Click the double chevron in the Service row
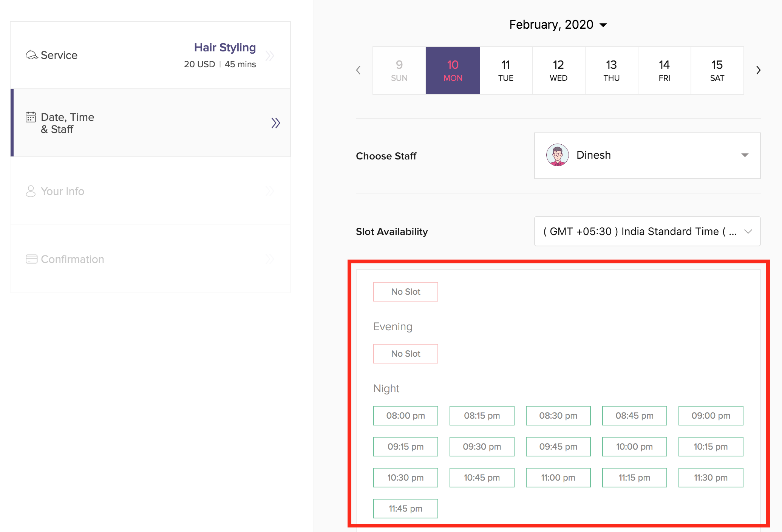Viewport: 782px width, 532px height. [x=270, y=56]
